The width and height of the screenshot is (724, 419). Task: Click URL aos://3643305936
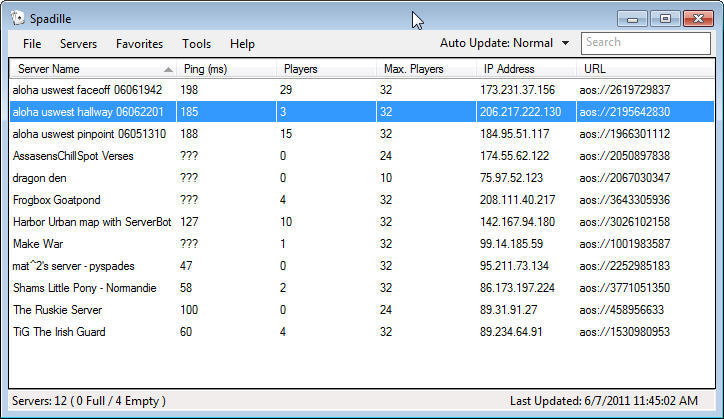(x=625, y=200)
